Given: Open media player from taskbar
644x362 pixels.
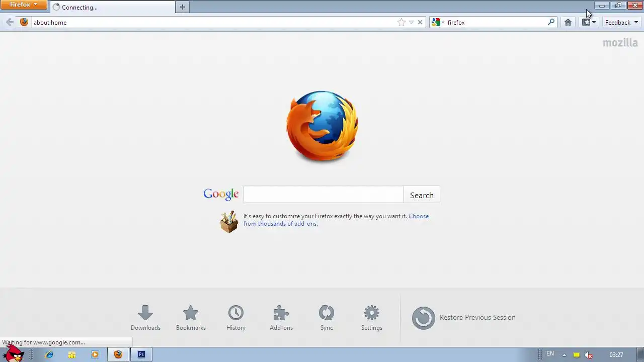Looking at the screenshot, I should (95, 354).
